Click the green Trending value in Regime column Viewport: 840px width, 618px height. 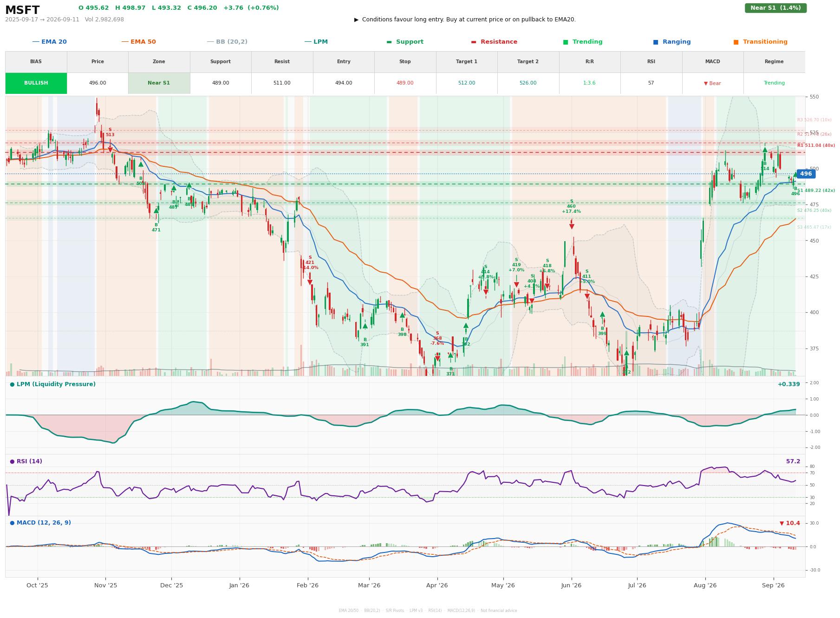(774, 83)
